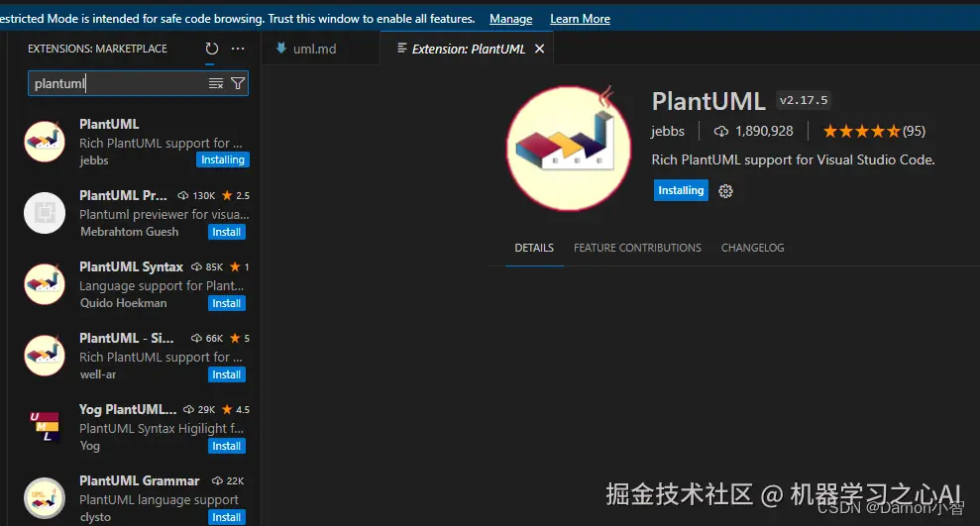Click the 2.5 star rating
The width and height of the screenshot is (980, 526).
pyautogui.click(x=236, y=195)
